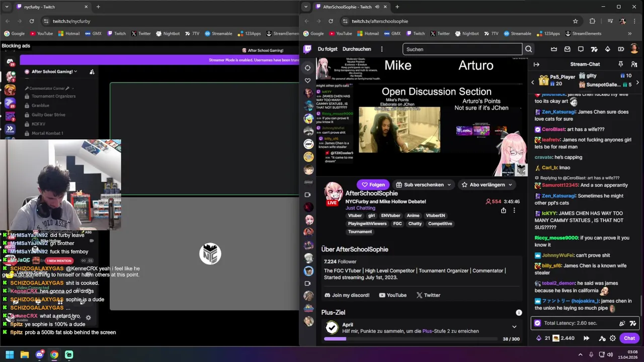644x362 pixels.
Task: Click the info icon next to Plus-Ziel
Action: point(519,312)
